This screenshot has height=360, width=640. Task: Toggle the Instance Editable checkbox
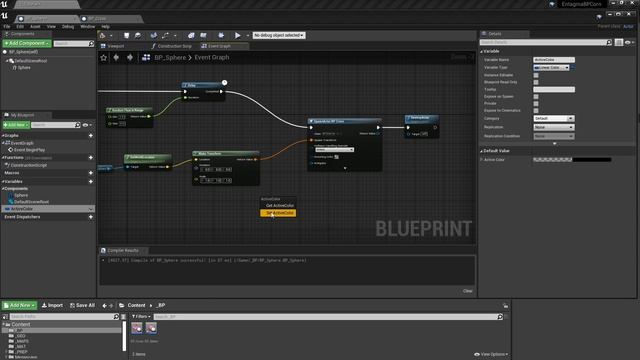536,75
